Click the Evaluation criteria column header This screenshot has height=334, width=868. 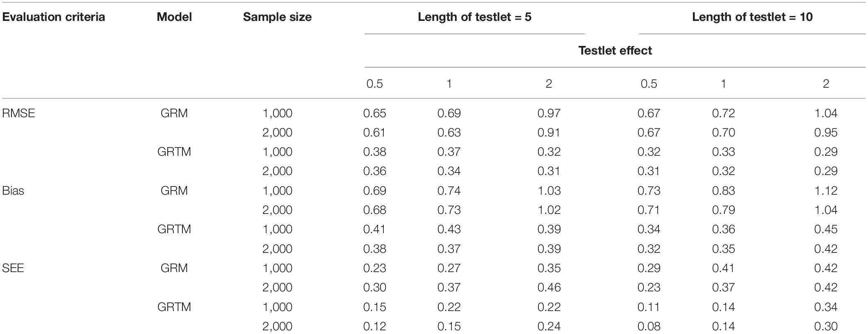[54, 17]
